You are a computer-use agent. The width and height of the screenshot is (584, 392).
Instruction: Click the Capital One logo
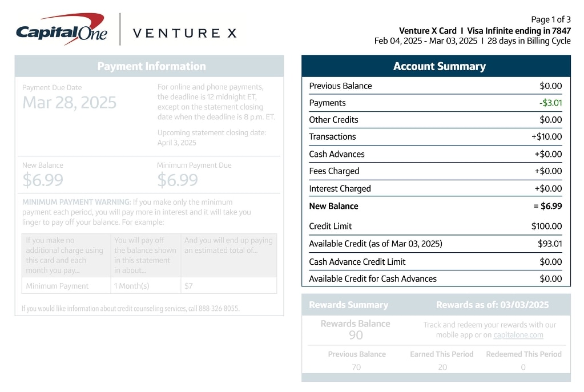(x=61, y=30)
